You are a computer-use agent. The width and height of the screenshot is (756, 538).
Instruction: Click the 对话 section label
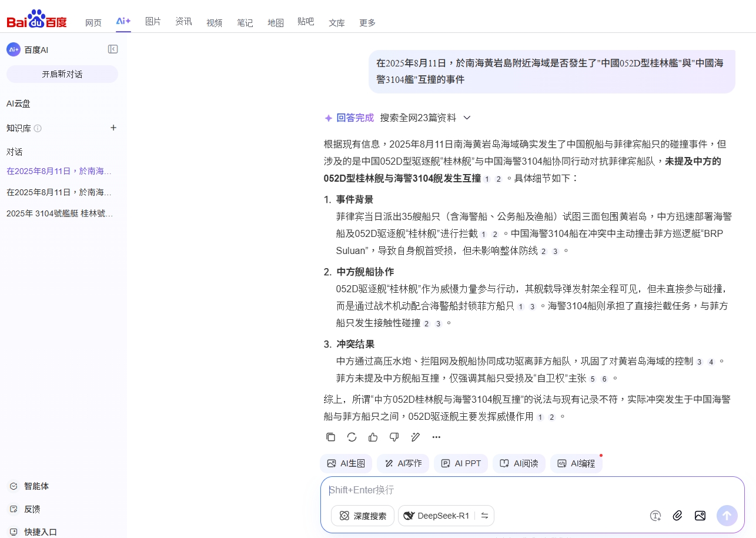click(x=15, y=152)
